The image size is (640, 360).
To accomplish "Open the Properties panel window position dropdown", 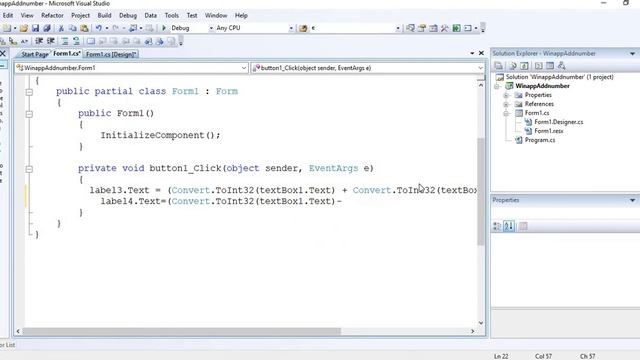I will (632, 200).
